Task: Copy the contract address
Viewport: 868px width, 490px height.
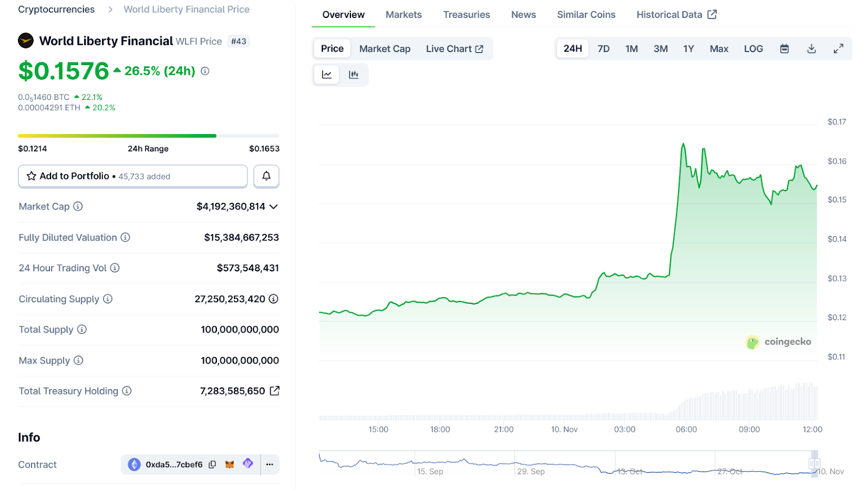Action: point(213,464)
